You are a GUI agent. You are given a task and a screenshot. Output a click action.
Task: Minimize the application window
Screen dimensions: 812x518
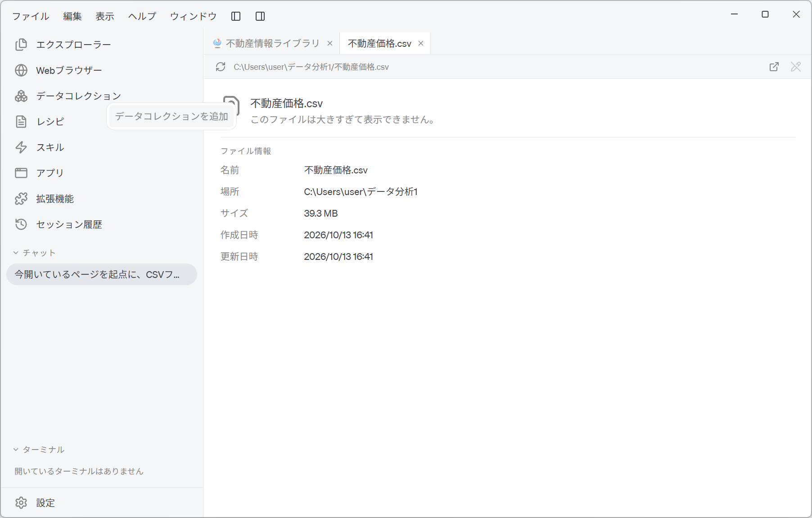coord(734,14)
